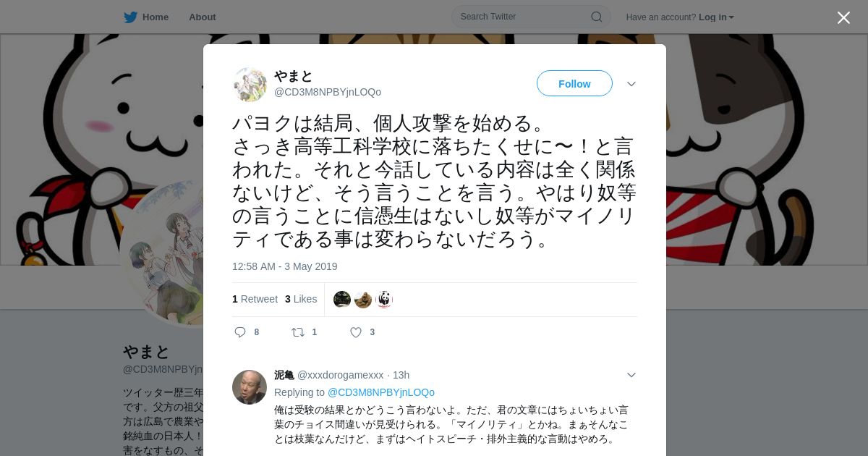Expand the options chevron on 泥亀's reply

[631, 375]
